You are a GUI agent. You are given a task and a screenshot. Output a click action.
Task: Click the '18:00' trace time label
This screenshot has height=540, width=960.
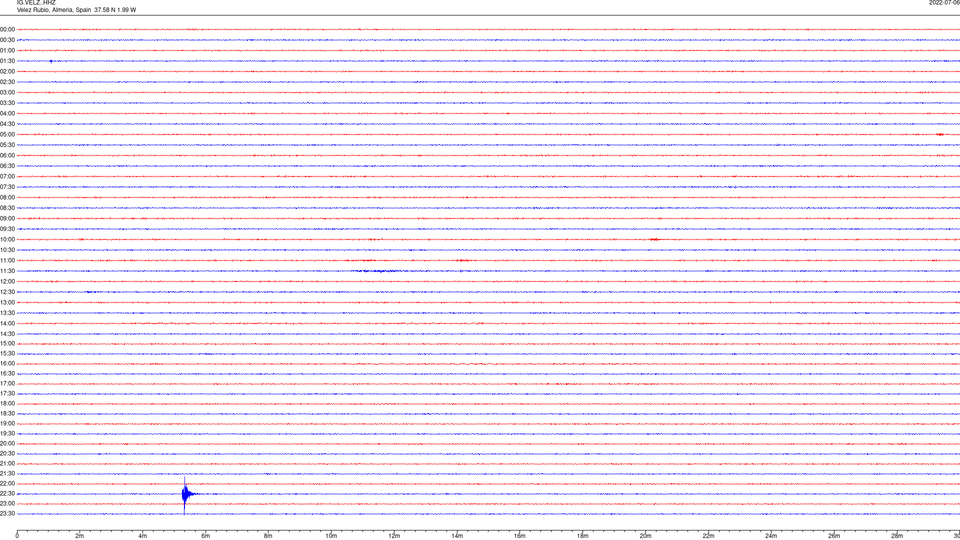click(x=7, y=404)
